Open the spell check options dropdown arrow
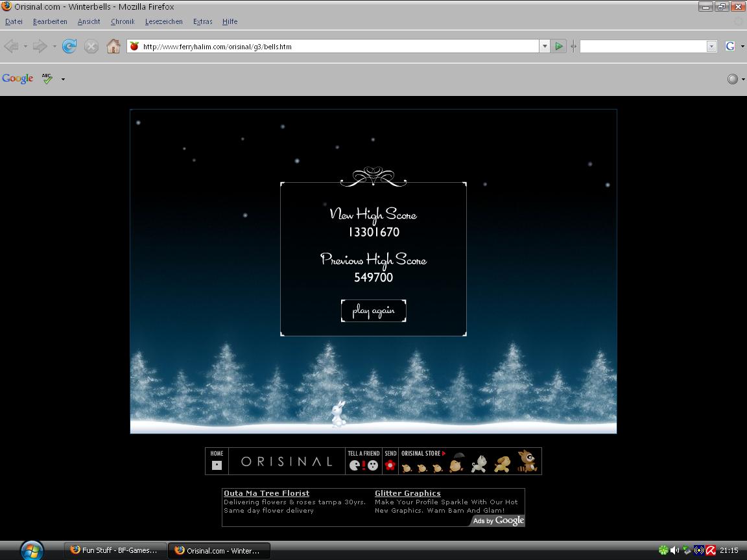Screen dimensions: 747x560 (63, 79)
